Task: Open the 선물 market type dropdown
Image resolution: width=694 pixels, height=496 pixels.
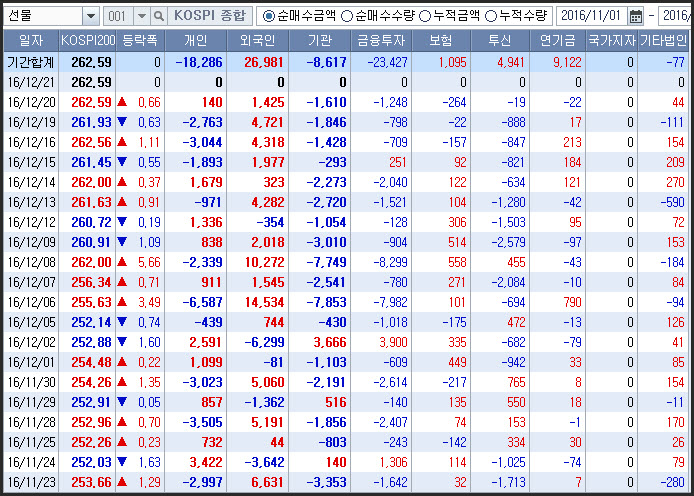Action: pyautogui.click(x=91, y=16)
